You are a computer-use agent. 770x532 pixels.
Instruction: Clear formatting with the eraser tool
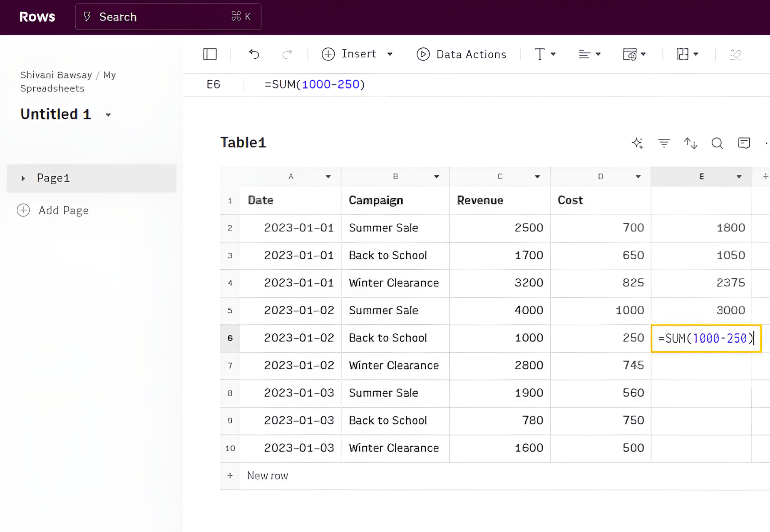(x=736, y=54)
